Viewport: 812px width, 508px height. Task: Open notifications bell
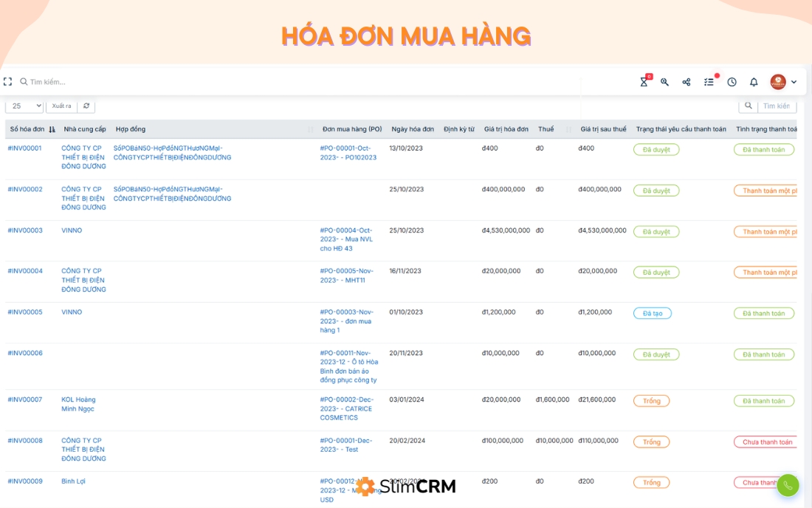coord(754,82)
